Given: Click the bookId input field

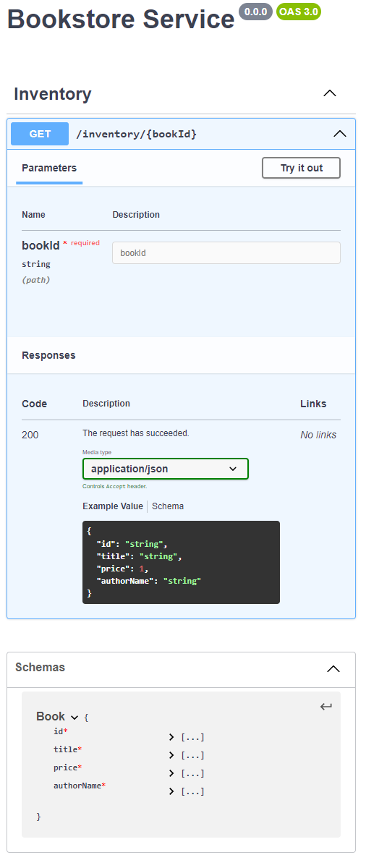Looking at the screenshot, I should point(226,252).
